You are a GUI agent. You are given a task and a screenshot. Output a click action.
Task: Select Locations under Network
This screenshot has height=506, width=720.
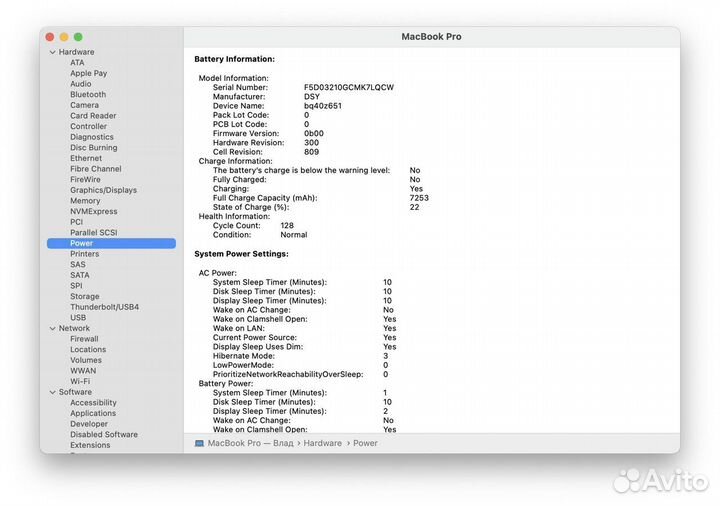[88, 349]
